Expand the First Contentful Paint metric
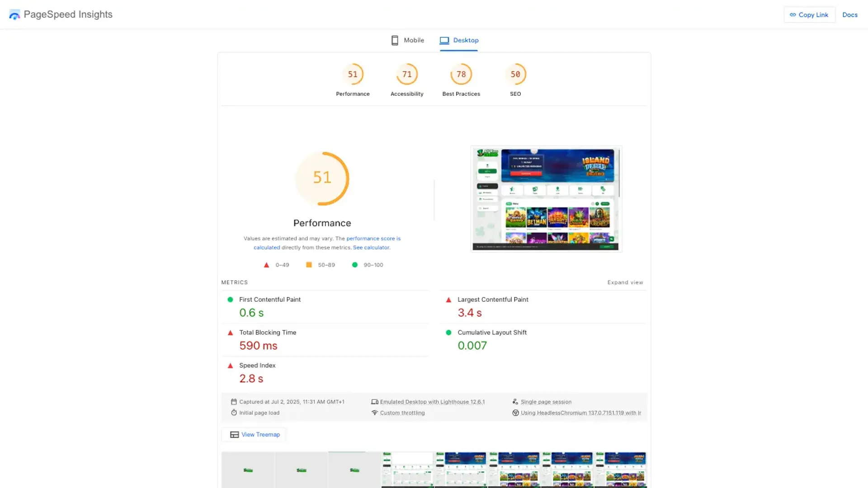Screen dimensions: 868x488 click(x=325, y=307)
